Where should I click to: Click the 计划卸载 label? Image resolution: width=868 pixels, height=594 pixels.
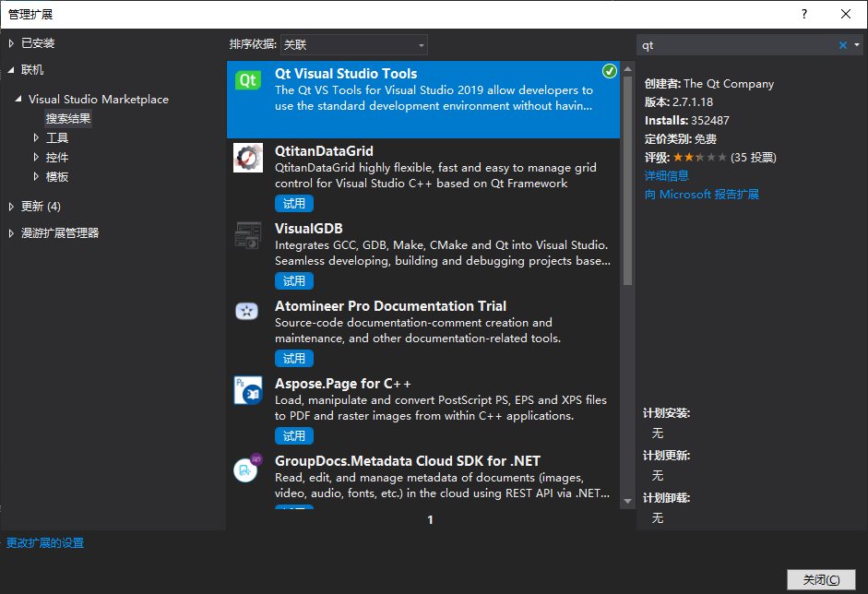point(667,498)
